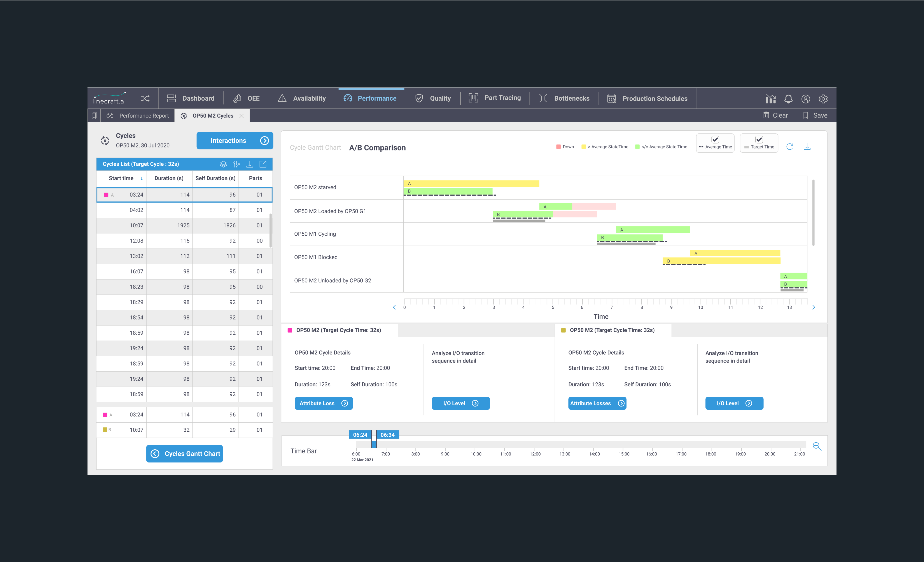Viewport: 924px width, 562px height.
Task: Click the shuffle icon next to the logo
Action: (x=145, y=99)
